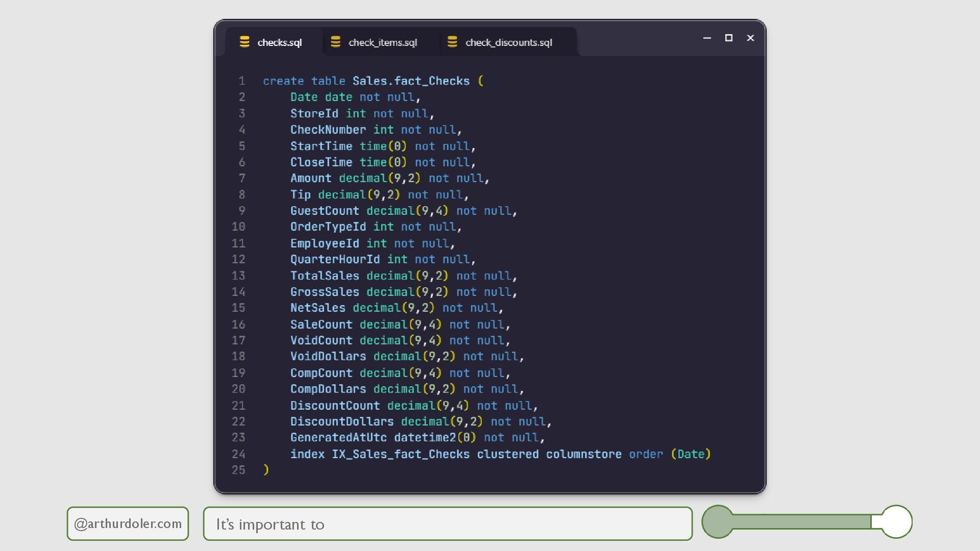Click the IX_Sales_fact_Checks index name
This screenshot has width=980, height=551.
pyautogui.click(x=401, y=454)
